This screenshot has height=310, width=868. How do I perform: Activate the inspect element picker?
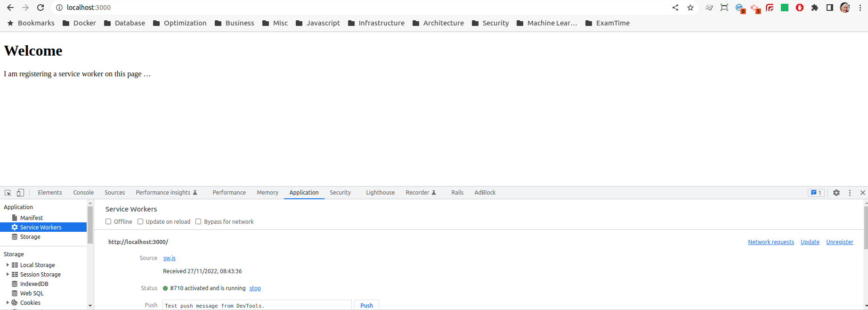[8, 193]
